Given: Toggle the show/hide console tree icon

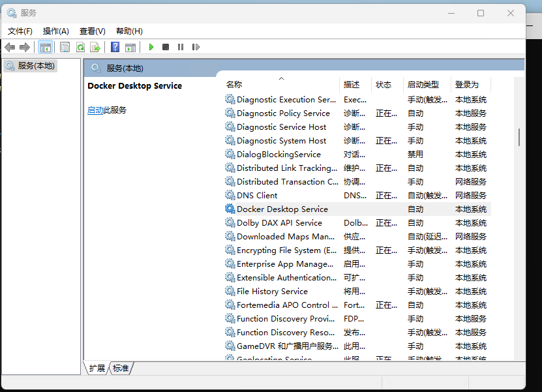Looking at the screenshot, I should click(x=46, y=47).
